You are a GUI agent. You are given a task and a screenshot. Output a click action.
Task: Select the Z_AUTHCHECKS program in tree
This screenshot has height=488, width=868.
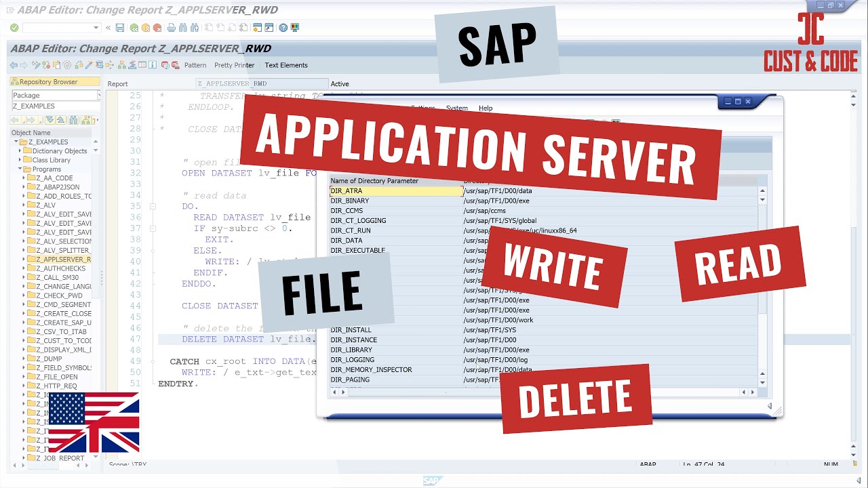click(x=60, y=268)
